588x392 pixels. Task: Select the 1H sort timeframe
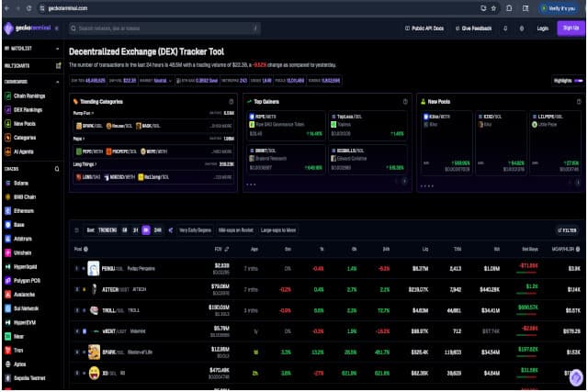[x=135, y=230]
